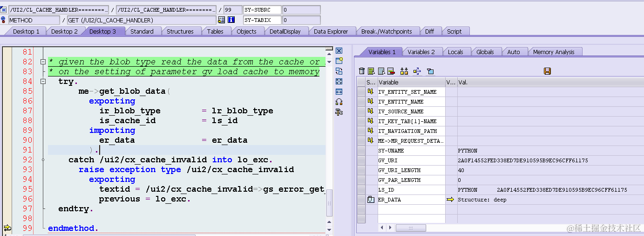Click the maximize horizontally icon in side toolbar

pos(339,91)
